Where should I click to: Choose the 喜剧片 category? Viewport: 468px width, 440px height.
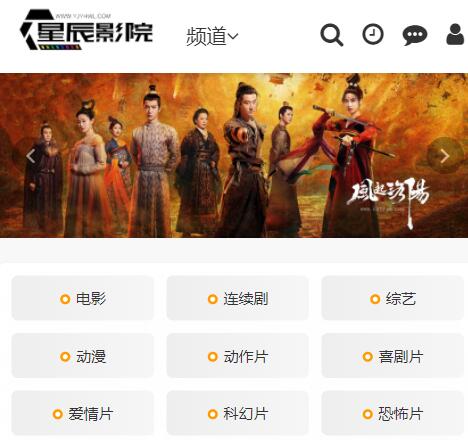[393, 356]
